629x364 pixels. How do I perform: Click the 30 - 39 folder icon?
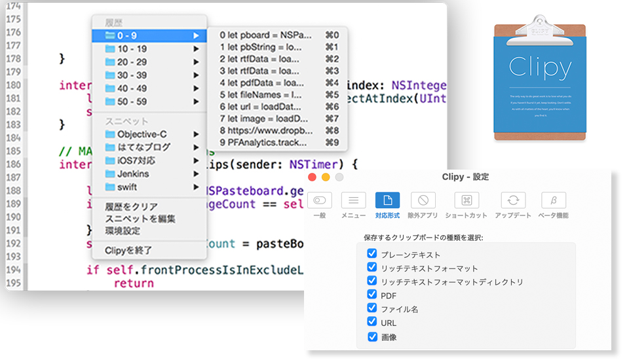click(x=110, y=75)
